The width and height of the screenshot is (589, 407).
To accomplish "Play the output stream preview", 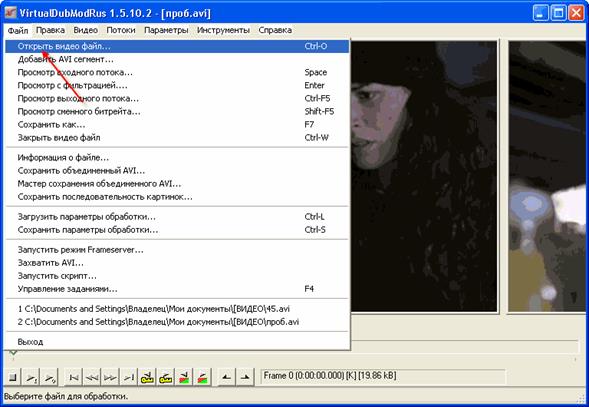I will [49, 377].
